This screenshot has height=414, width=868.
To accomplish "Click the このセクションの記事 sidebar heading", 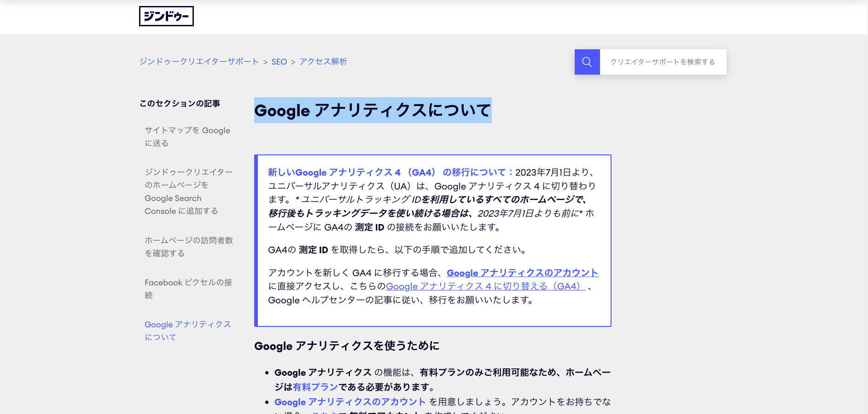I will click(180, 103).
